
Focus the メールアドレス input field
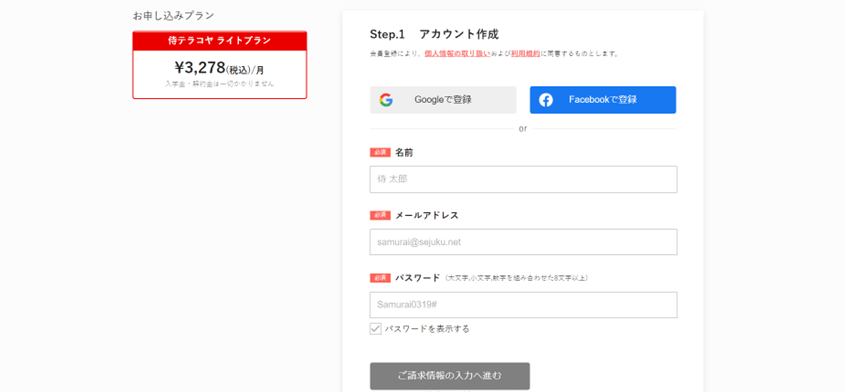(x=523, y=242)
